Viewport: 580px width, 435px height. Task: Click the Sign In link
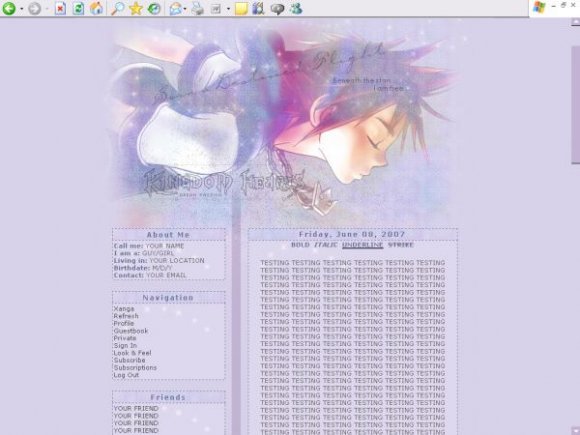point(125,345)
